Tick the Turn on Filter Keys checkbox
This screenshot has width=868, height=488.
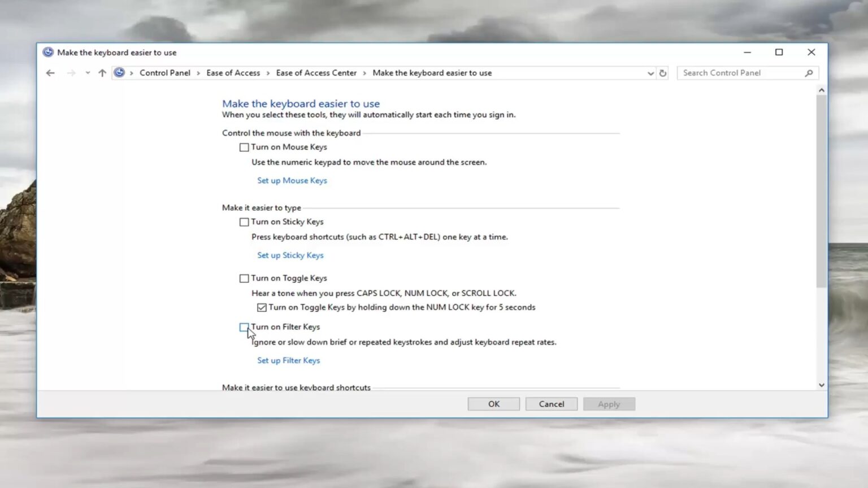(x=244, y=327)
